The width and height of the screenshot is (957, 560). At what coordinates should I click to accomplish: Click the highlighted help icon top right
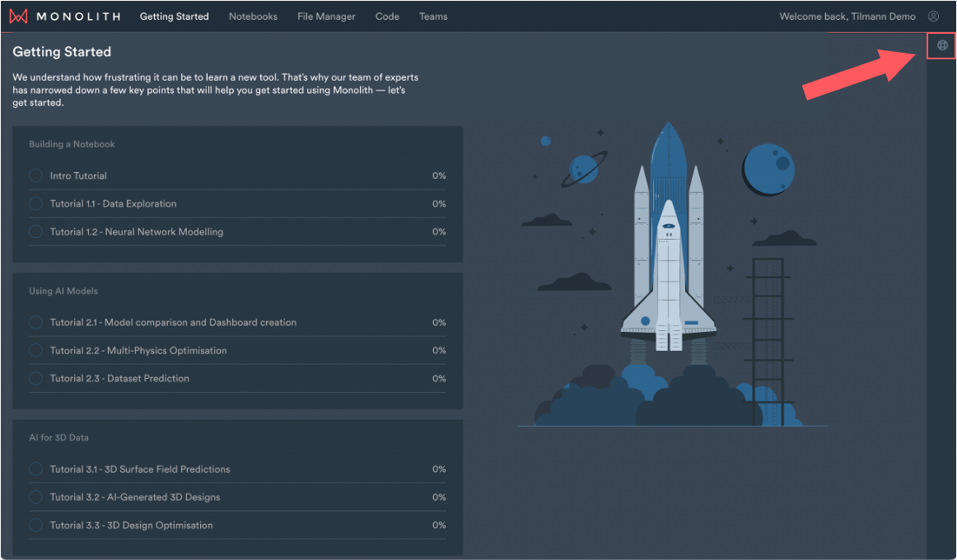(941, 45)
